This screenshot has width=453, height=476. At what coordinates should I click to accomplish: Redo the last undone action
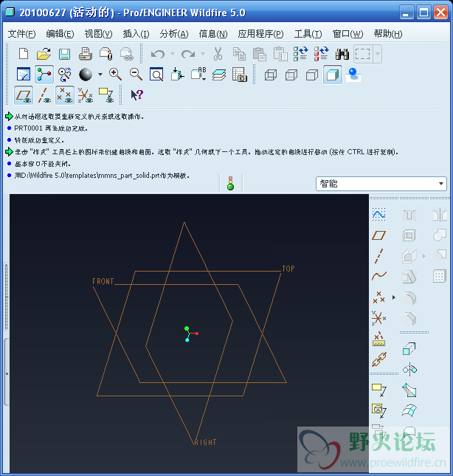pyautogui.click(x=188, y=54)
